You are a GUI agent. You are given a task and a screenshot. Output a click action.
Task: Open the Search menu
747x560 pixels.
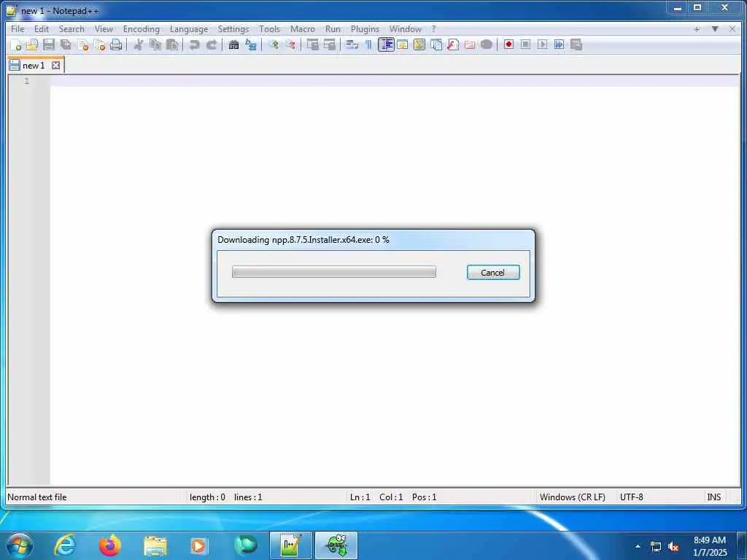click(71, 29)
